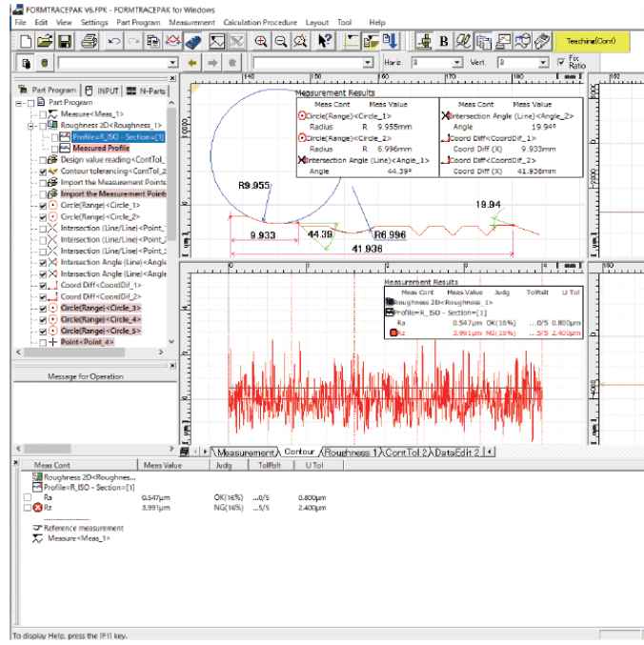Click the context Help pointer icon
The height and width of the screenshot is (645, 644).
tap(325, 41)
